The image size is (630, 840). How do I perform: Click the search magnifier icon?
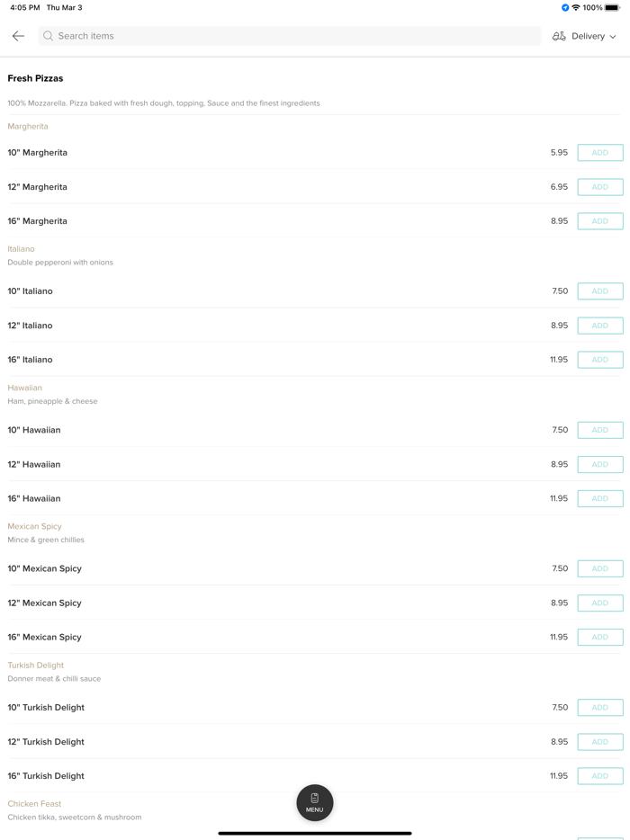pos(49,36)
